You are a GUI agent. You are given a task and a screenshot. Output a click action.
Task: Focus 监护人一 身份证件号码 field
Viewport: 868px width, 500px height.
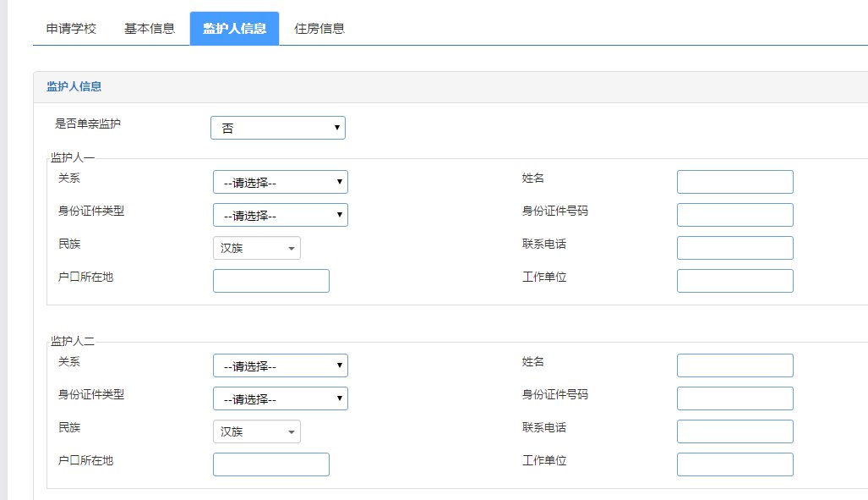[x=734, y=215]
